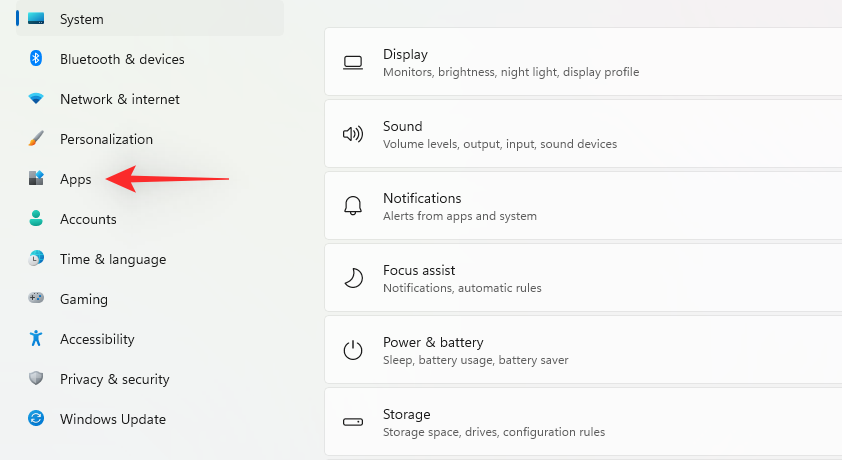Click the Accessibility figure icon

pos(36,339)
